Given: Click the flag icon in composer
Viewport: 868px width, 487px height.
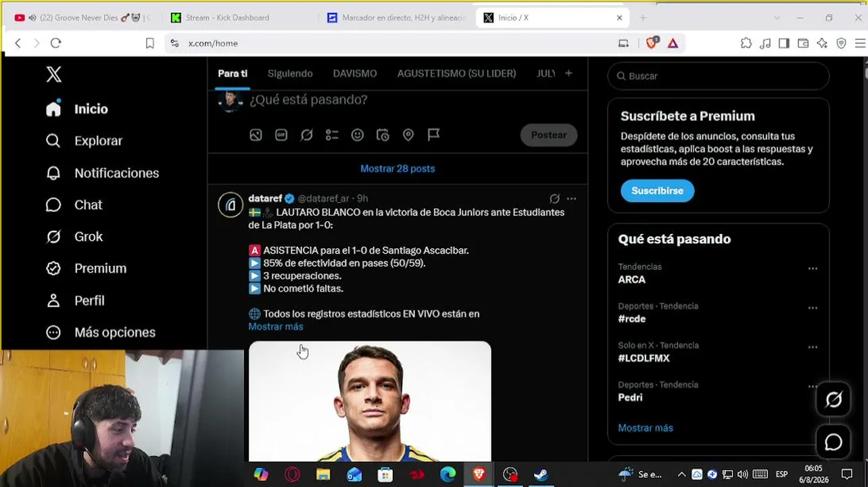Looking at the screenshot, I should 434,135.
